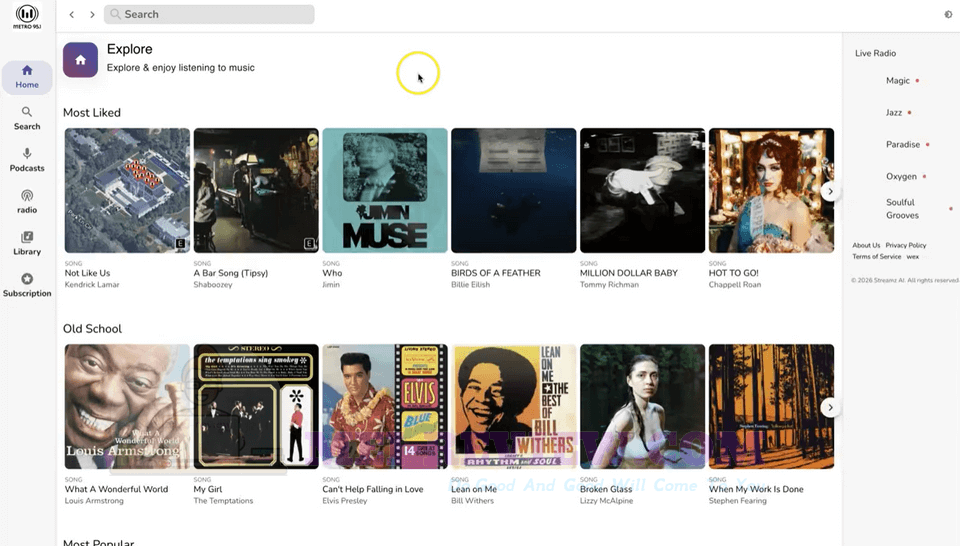
Task: Click artist name Kendrick Lamar
Action: pos(92,285)
